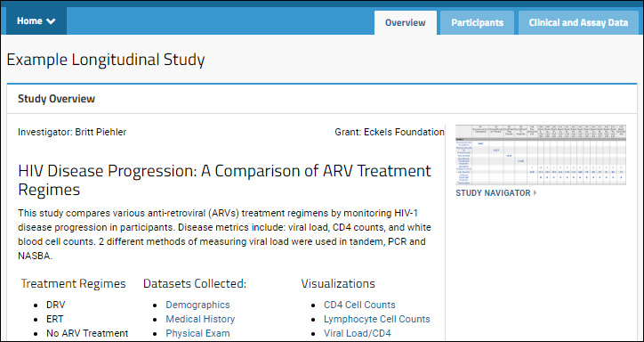The height and width of the screenshot is (342, 644).
Task: Open the Home dropdown menu
Action: [x=36, y=21]
